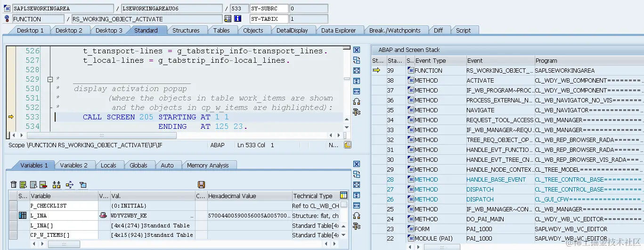Screen dimensions: 644x250
Task: Click the delete row icon in the variables toolbar
Action: point(43,184)
